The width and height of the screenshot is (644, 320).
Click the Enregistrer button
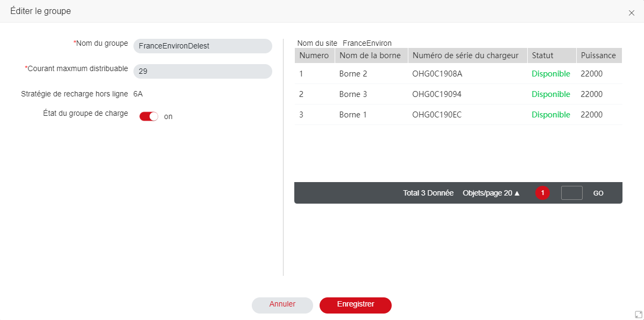click(x=355, y=305)
